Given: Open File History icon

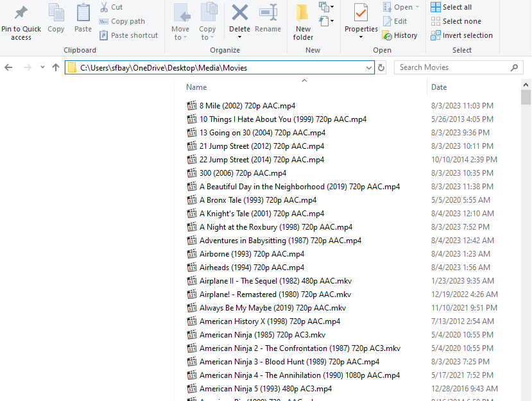Looking at the screenshot, I should (387, 35).
